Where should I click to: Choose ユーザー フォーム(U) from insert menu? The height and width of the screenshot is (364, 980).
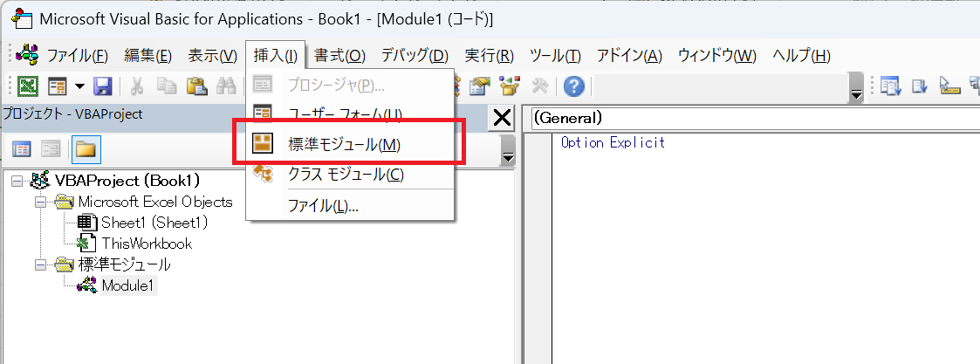(x=350, y=114)
